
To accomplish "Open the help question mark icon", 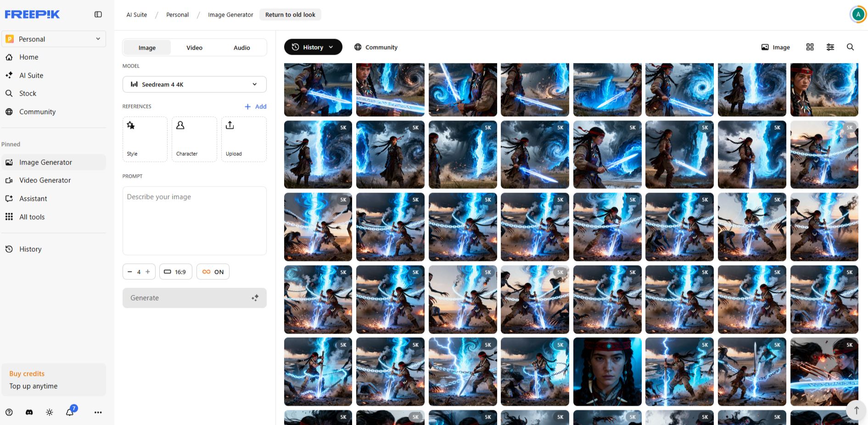I will [9, 412].
